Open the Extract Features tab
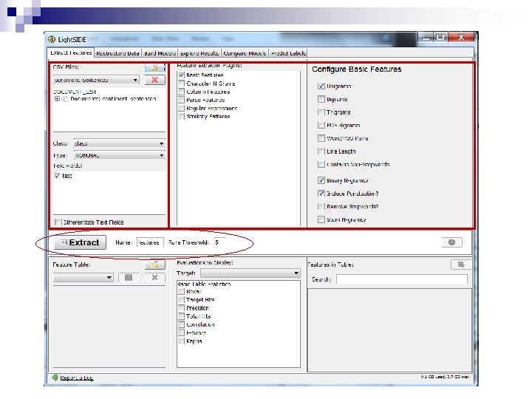This screenshot has height=399, width=532. pyautogui.click(x=71, y=53)
